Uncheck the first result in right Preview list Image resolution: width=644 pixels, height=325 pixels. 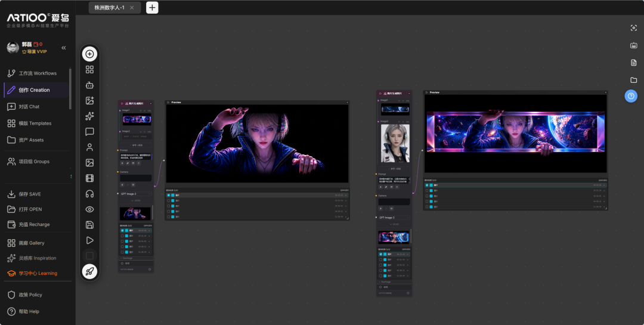coord(427,185)
